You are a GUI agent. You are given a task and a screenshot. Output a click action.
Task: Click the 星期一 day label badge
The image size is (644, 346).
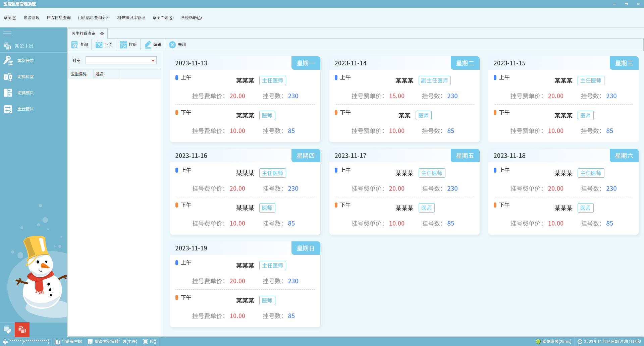pos(306,63)
